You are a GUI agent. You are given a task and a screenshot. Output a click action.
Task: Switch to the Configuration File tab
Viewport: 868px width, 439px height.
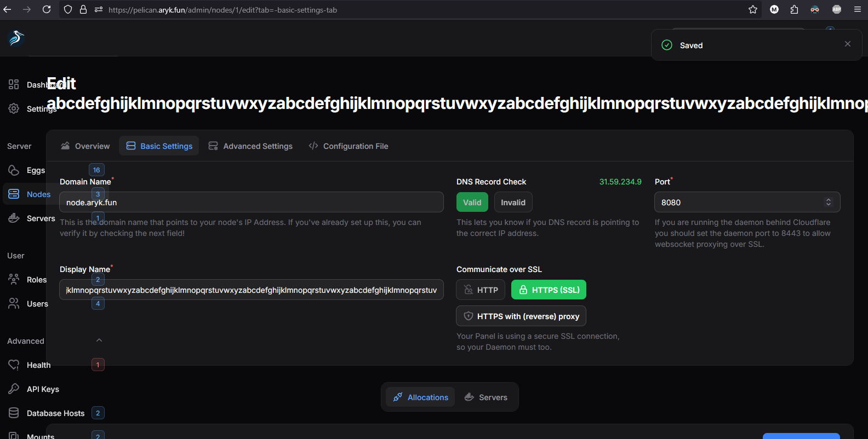click(349, 146)
